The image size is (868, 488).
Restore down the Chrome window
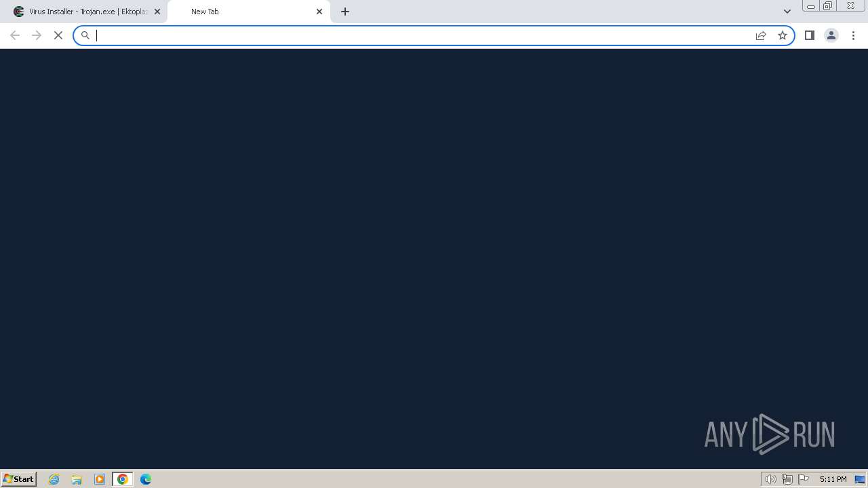(x=828, y=6)
